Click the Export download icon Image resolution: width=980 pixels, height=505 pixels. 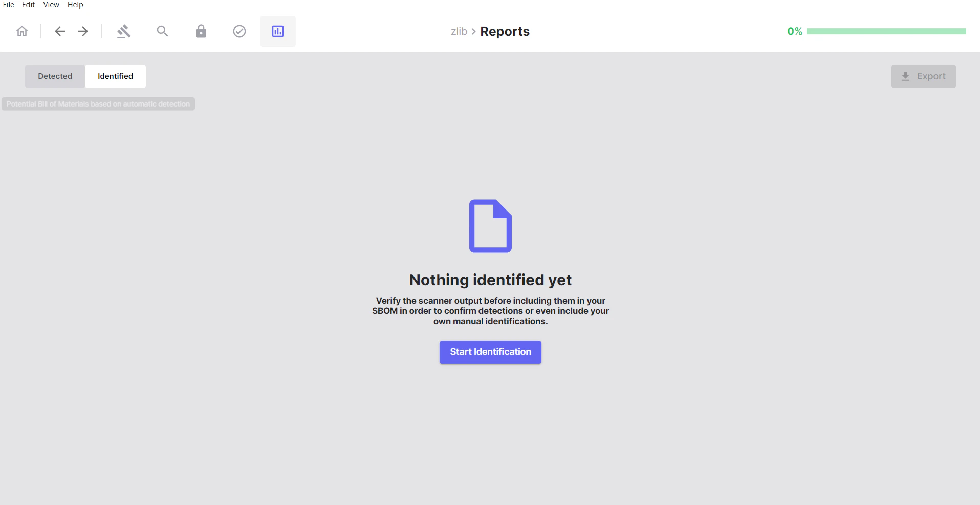pos(905,76)
